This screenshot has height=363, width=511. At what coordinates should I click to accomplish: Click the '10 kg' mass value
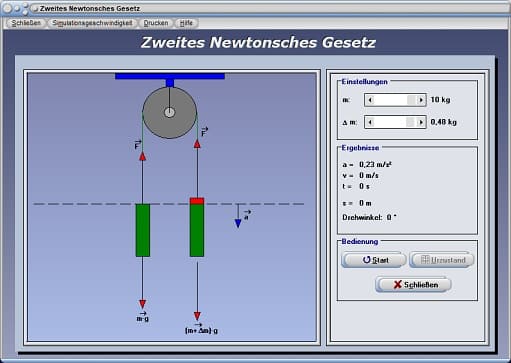440,100
